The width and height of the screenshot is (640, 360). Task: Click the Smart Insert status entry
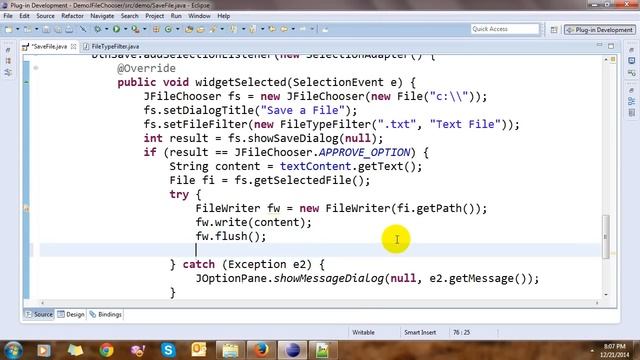coord(420,332)
